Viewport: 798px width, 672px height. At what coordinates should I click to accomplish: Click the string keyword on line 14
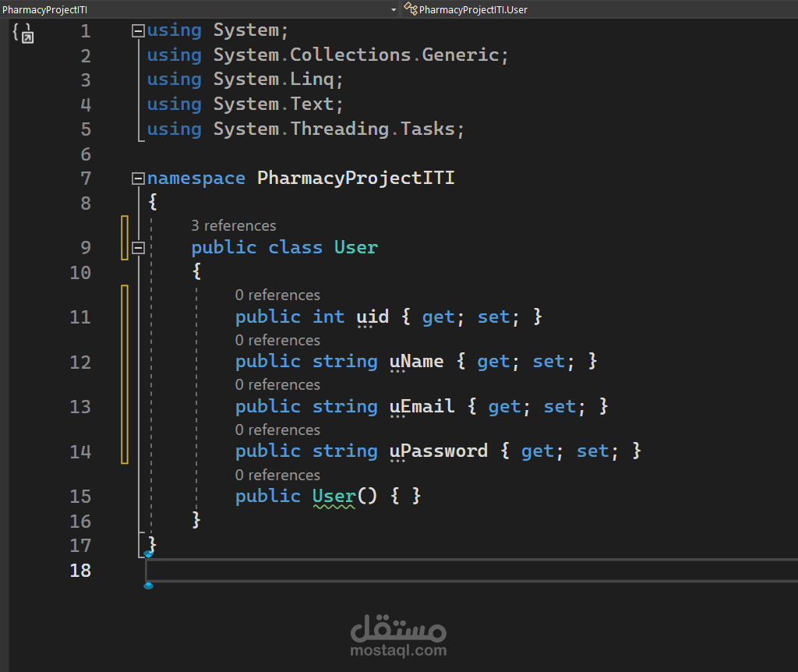pos(345,451)
